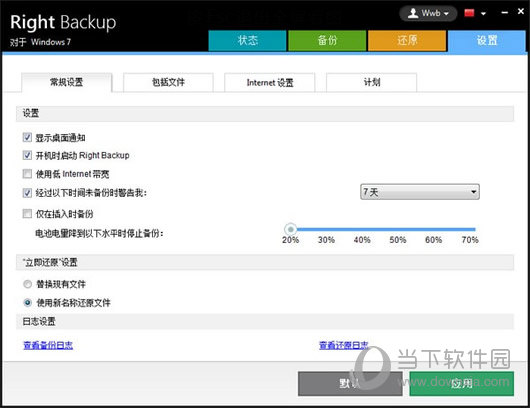The height and width of the screenshot is (408, 530).
Task: Toggle the 显示桌面通知 checkbox
Action: coord(27,137)
